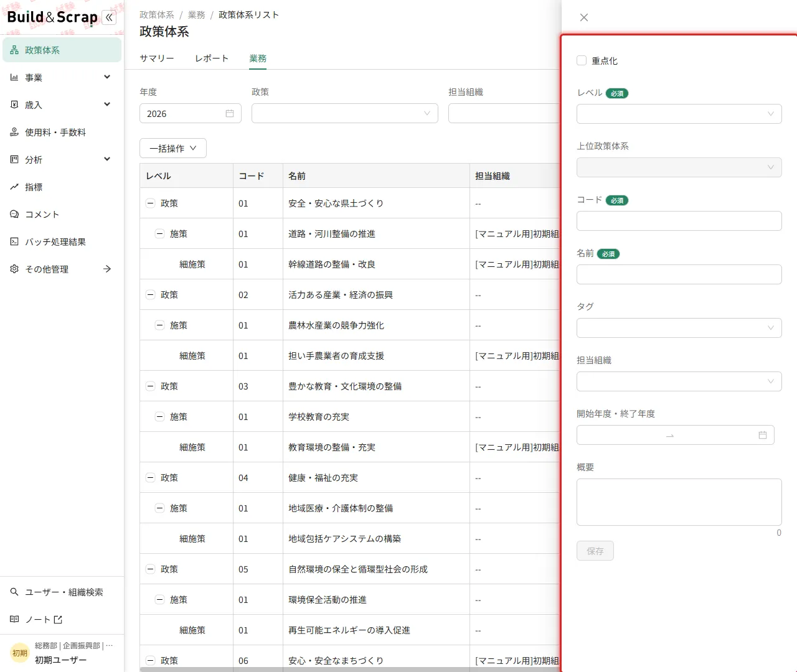Collapse the 施策 row 道路・河川整備の推進
Image resolution: width=797 pixels, height=672 pixels.
(x=159, y=234)
